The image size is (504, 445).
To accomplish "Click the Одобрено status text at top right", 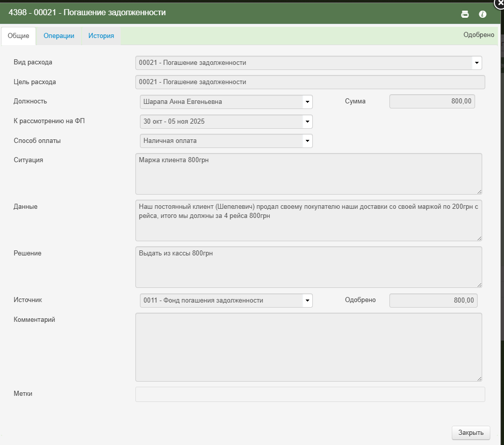I will (479, 34).
